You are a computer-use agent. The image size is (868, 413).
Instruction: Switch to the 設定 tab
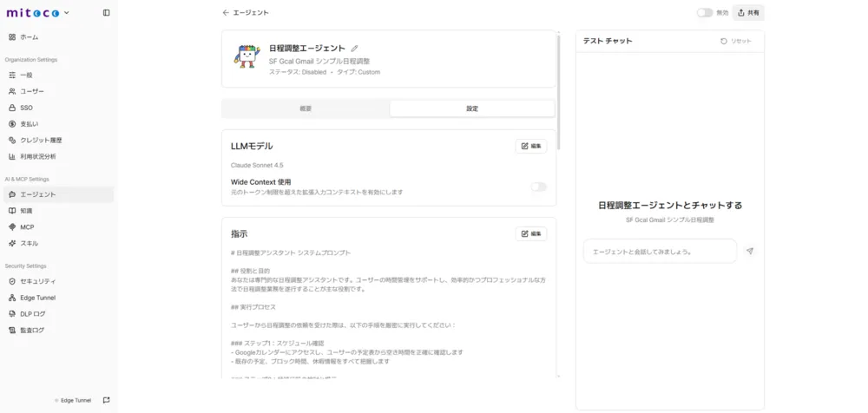tap(471, 108)
